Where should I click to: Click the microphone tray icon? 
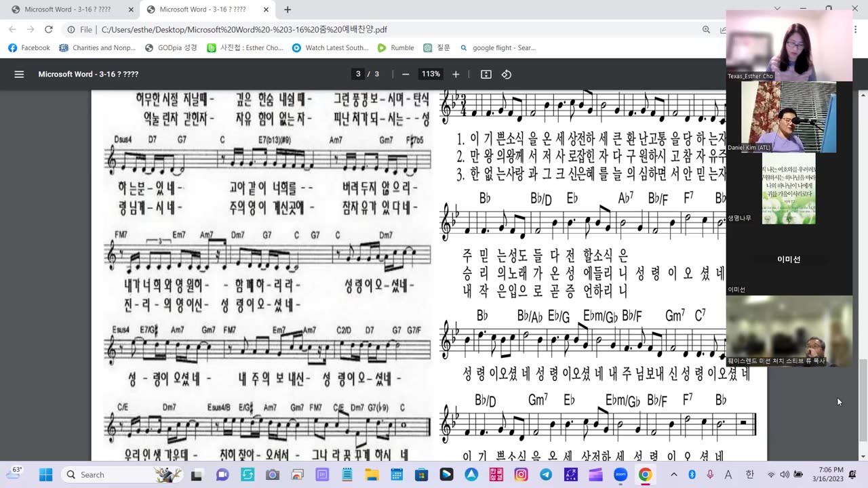click(710, 474)
